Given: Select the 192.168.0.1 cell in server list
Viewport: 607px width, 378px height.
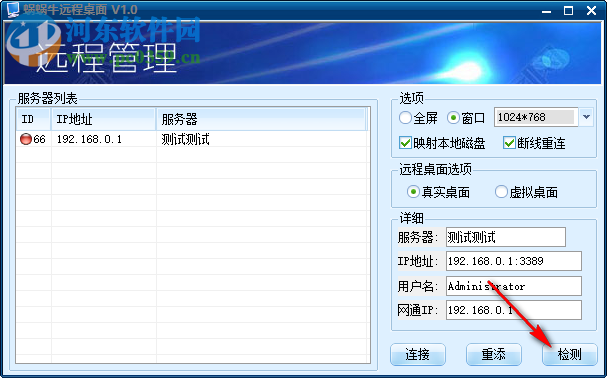Looking at the screenshot, I should 89,139.
